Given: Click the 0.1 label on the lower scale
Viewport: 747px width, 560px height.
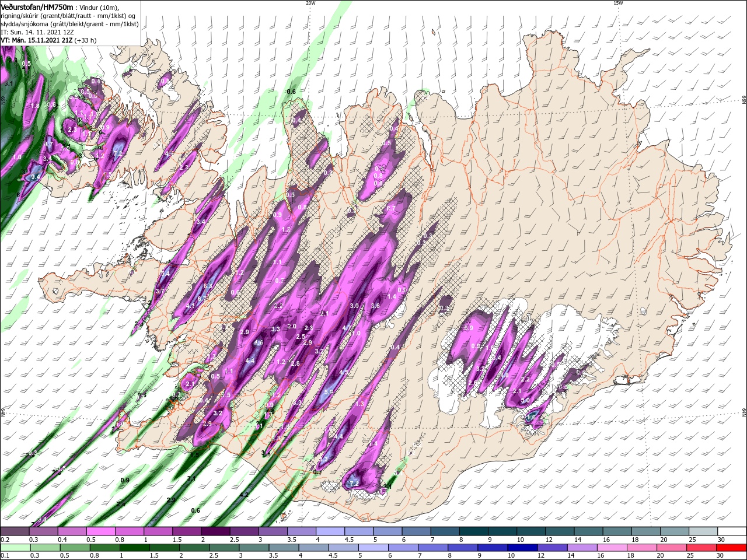Looking at the screenshot, I should click(5, 556).
